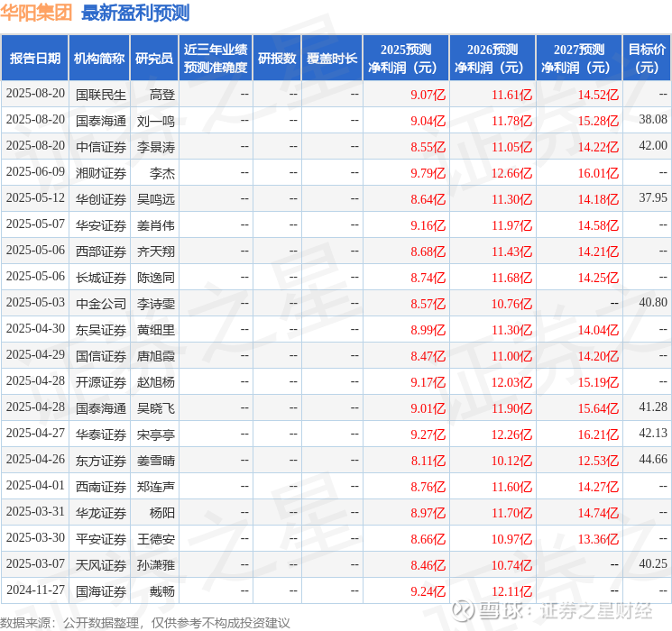The height and width of the screenshot is (631, 672).
Task: Click the 国信证券 institution cell
Action: pyautogui.click(x=101, y=356)
